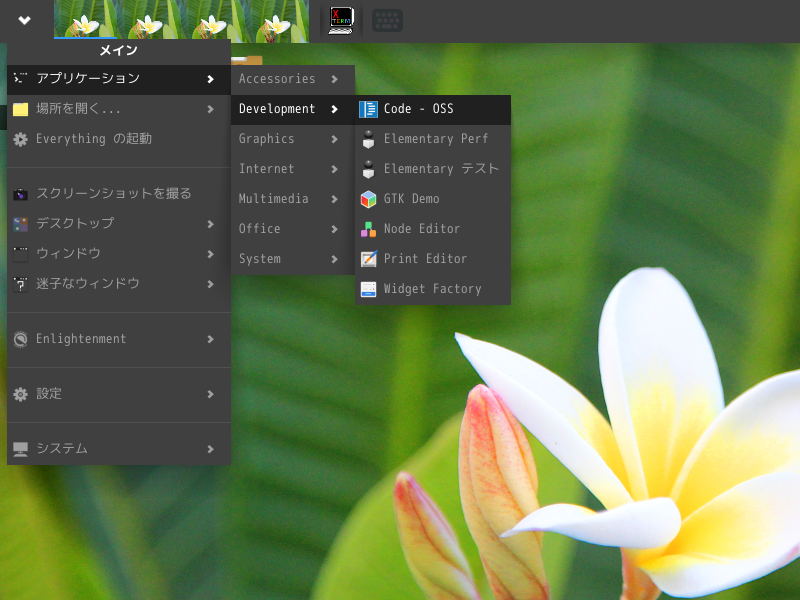800x600 pixels.
Task: Click the Enlightenment logo icon
Action: tap(20, 339)
